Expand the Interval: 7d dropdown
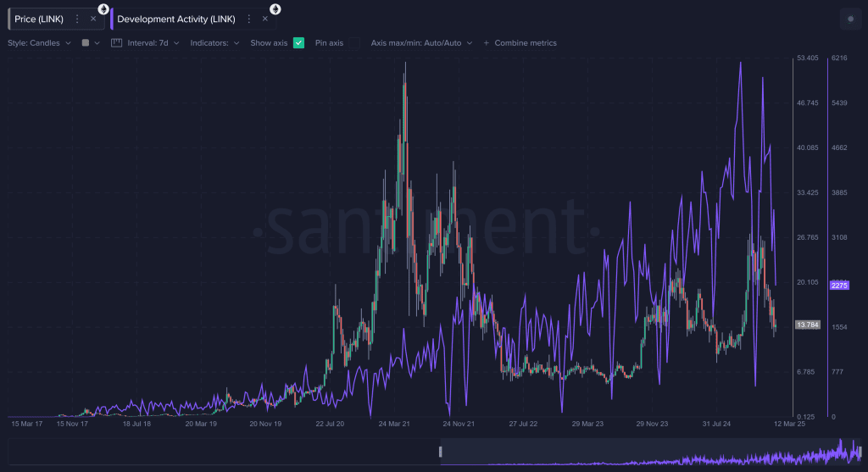This screenshot has height=472, width=868. click(x=153, y=42)
